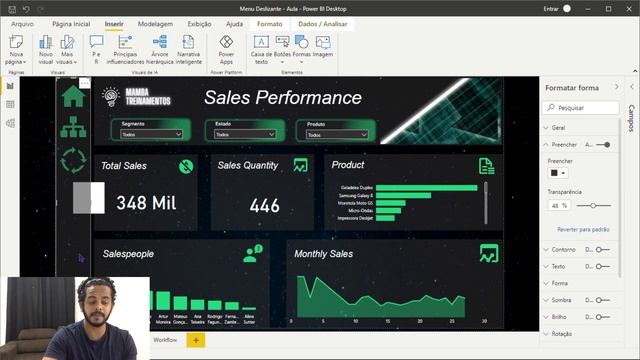The image size is (640, 360).
Task: Switch to Report view icon
Action: pyautogui.click(x=10, y=86)
